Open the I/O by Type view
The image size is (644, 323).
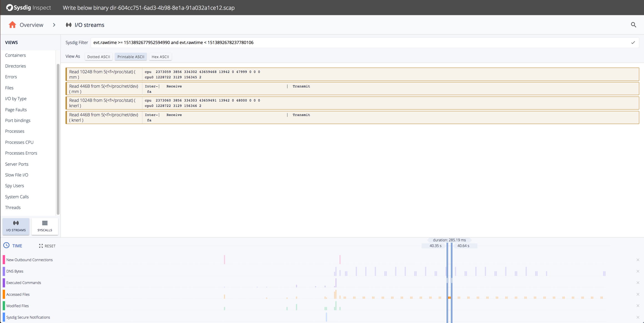pyautogui.click(x=16, y=99)
